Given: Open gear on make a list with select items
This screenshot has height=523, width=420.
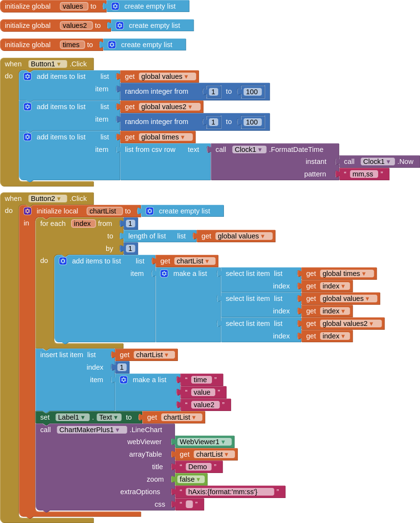Looking at the screenshot, I should tap(164, 274).
